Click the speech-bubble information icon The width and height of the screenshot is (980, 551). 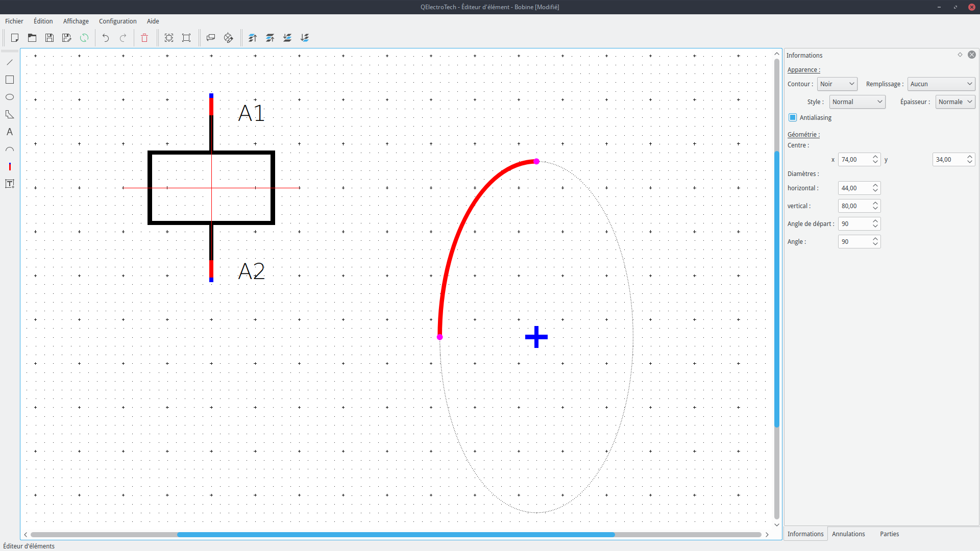point(211,38)
